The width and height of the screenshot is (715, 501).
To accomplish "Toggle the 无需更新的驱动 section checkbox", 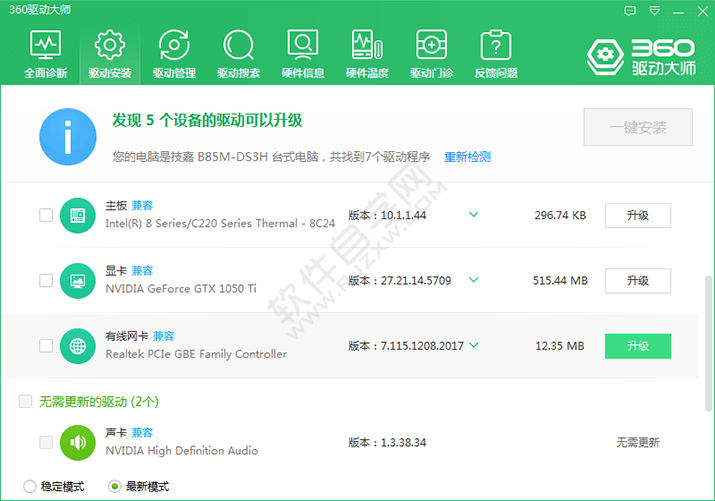I will (x=25, y=401).
